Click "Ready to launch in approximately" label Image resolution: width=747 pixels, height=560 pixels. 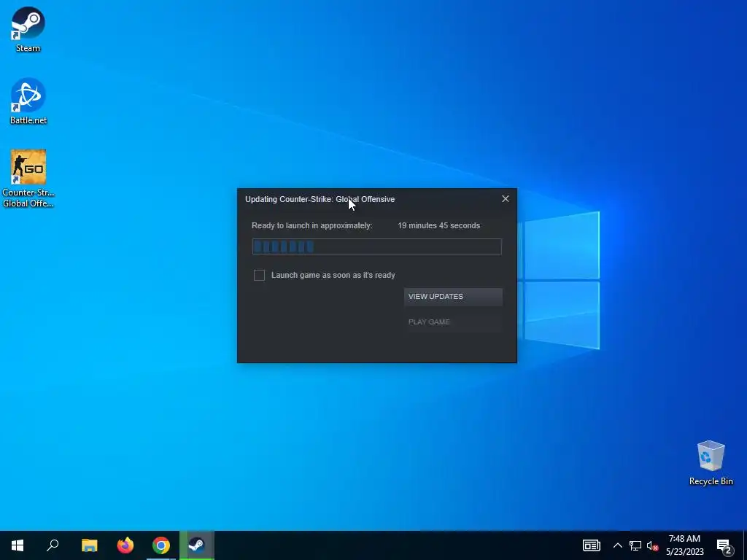click(x=312, y=226)
